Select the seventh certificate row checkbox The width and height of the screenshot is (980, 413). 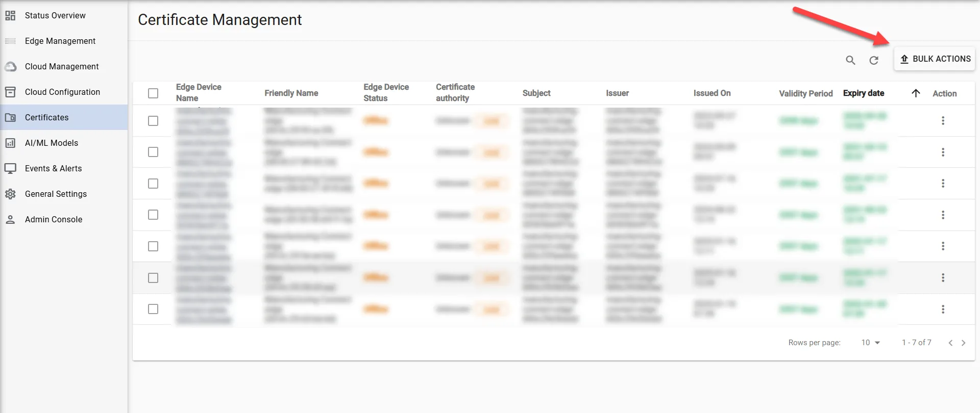[153, 309]
